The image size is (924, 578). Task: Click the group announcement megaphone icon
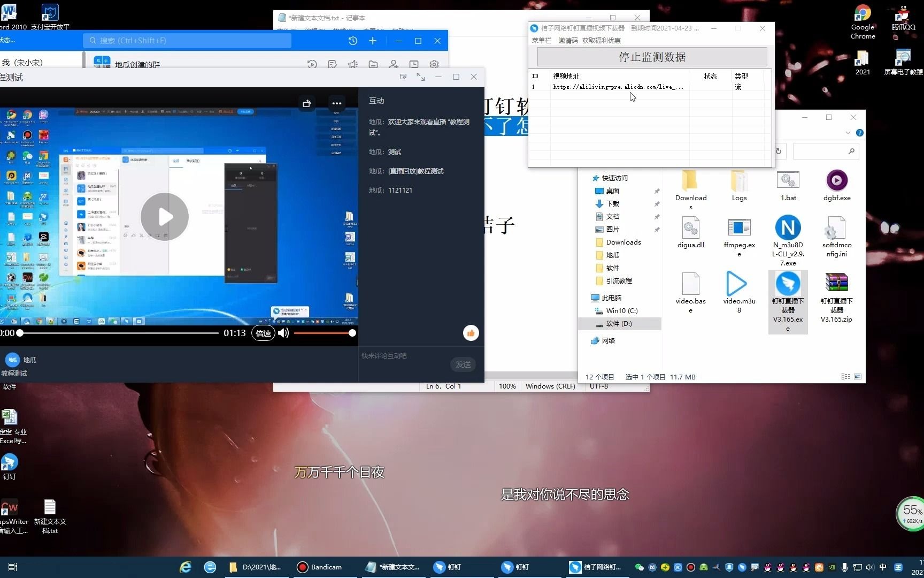click(x=353, y=64)
